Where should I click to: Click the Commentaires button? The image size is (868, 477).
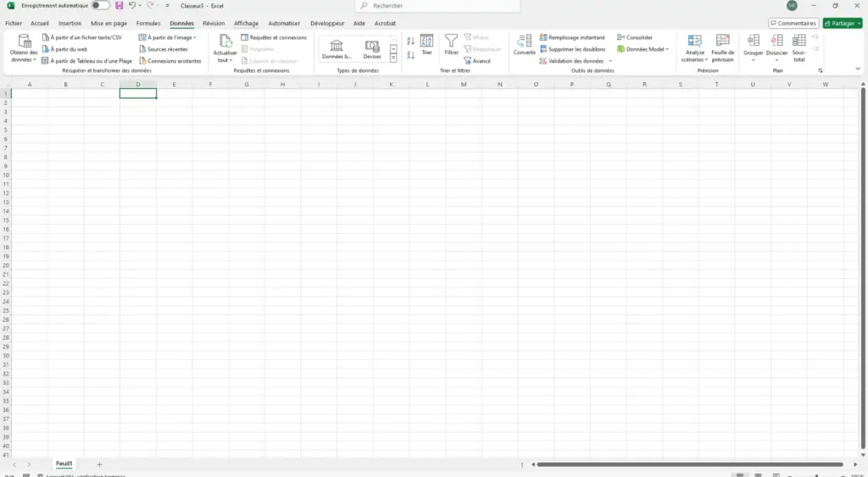793,23
